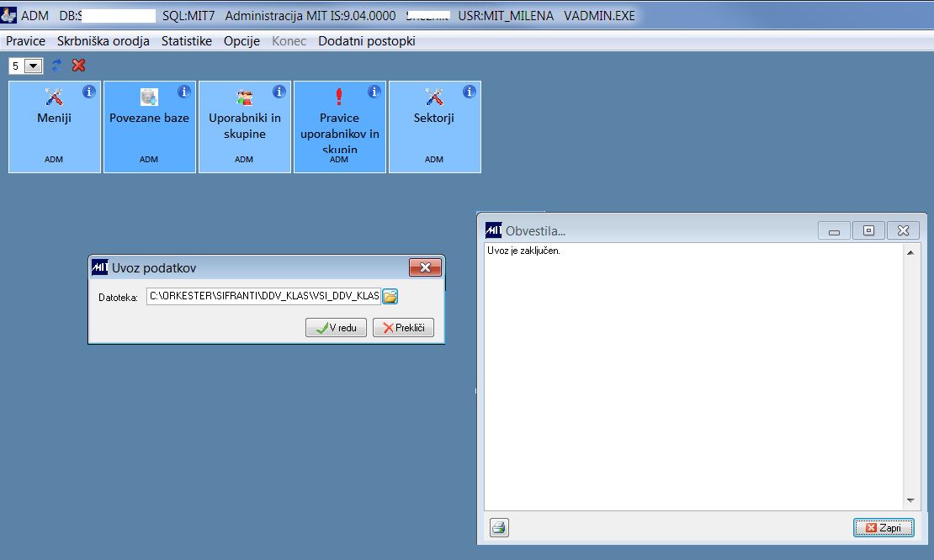Close notifications with Zapri button
The width and height of the screenshot is (934, 560).
pyautogui.click(x=884, y=528)
